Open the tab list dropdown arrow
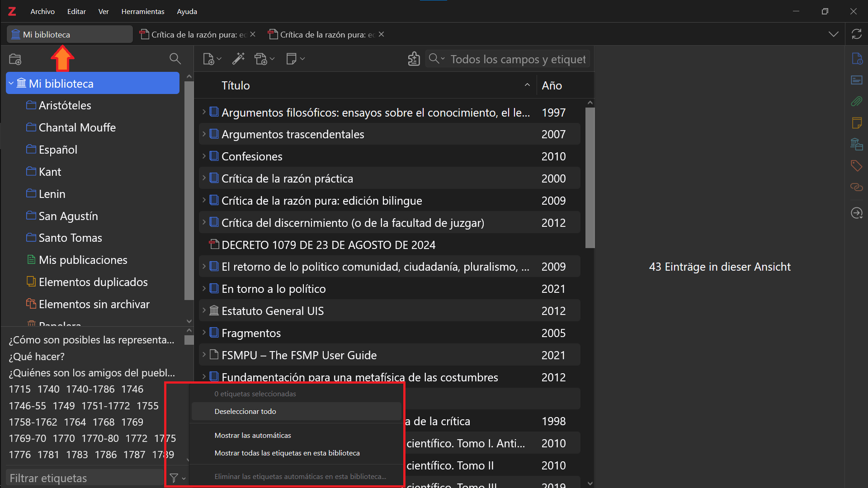 pyautogui.click(x=833, y=34)
